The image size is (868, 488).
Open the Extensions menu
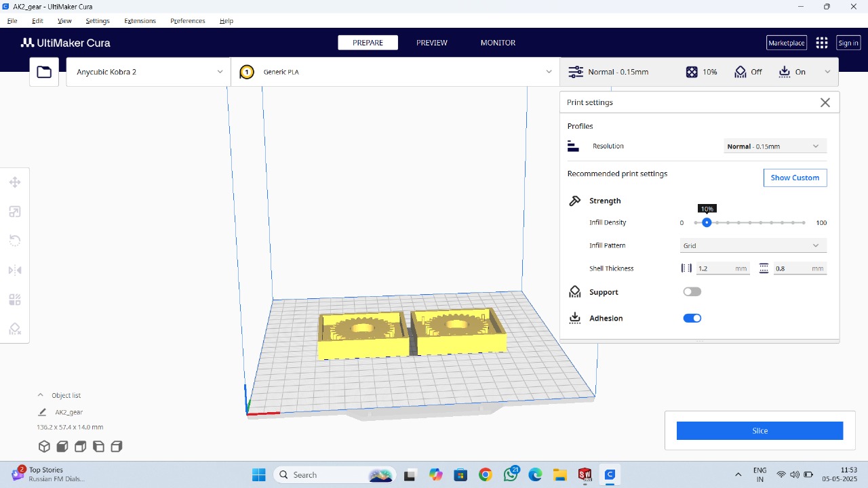tap(140, 21)
